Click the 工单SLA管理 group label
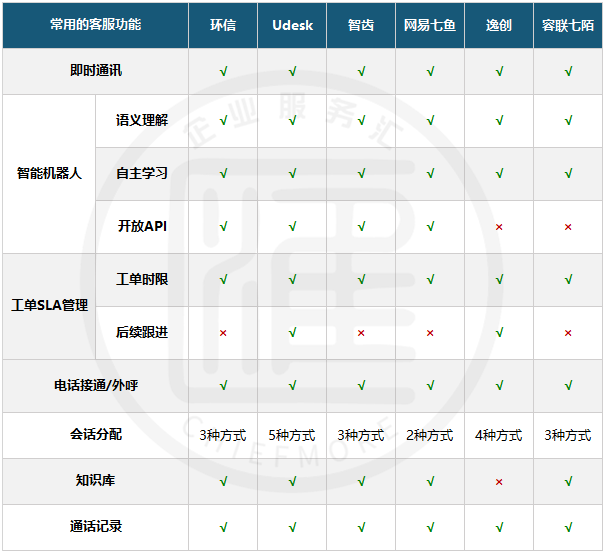This screenshot has width=605, height=553. (49, 305)
